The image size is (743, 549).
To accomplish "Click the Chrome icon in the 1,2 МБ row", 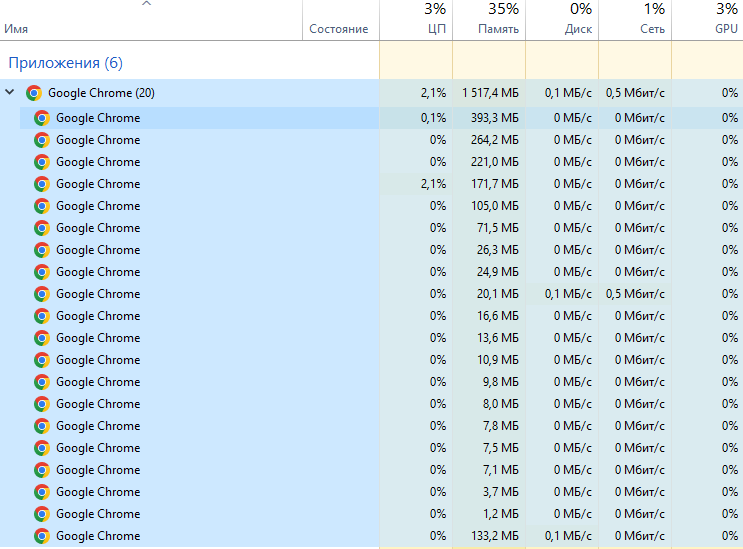I will 42,514.
